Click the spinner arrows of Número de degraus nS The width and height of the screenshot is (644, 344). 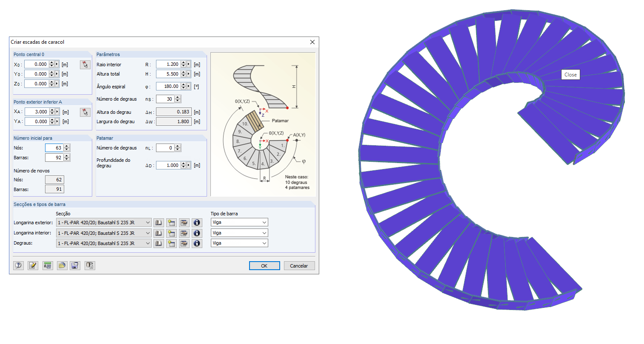point(178,99)
